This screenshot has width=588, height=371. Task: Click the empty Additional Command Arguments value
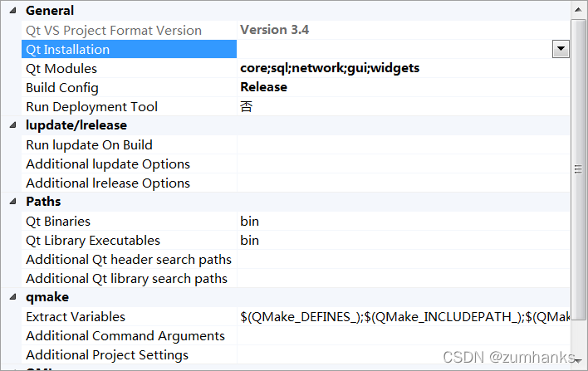(404, 336)
